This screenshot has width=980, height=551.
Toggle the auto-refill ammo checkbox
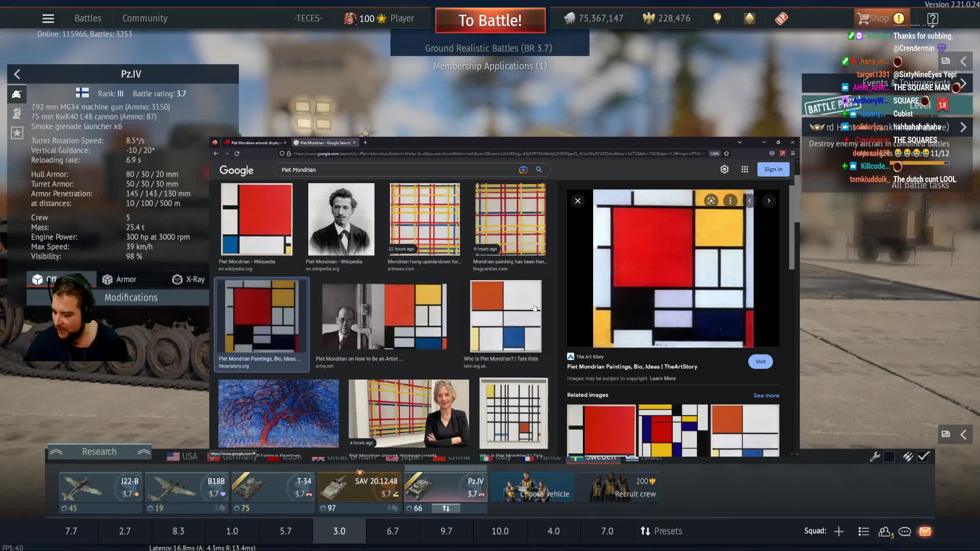point(924,457)
